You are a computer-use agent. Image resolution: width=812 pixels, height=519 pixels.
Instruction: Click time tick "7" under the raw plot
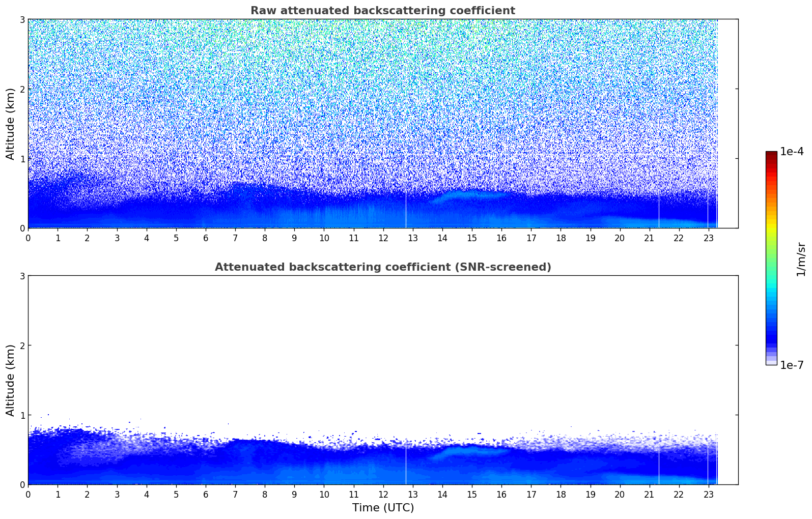235,238
